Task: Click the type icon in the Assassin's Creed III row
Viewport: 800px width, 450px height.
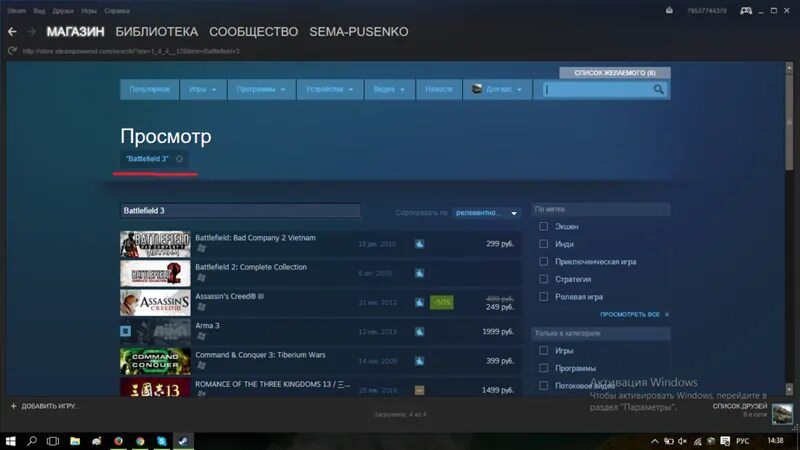Action: [x=419, y=303]
